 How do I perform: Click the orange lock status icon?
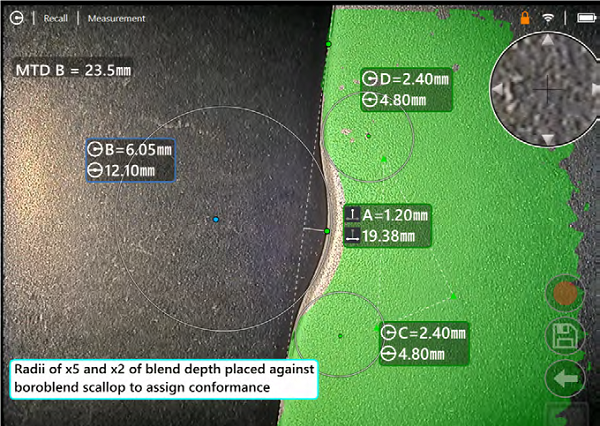coord(524,18)
